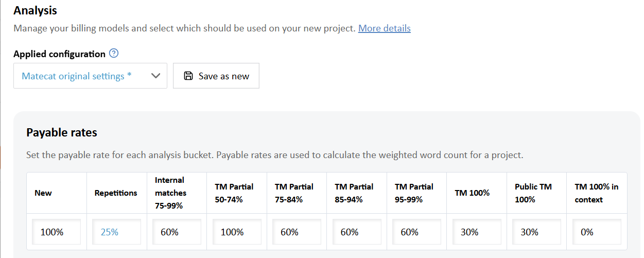Click the floppy disk save icon
This screenshot has width=644, height=258.
tap(188, 76)
